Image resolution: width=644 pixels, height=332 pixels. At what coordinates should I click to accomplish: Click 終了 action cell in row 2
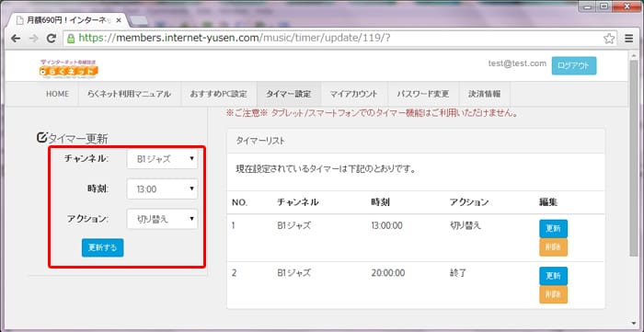(458, 273)
